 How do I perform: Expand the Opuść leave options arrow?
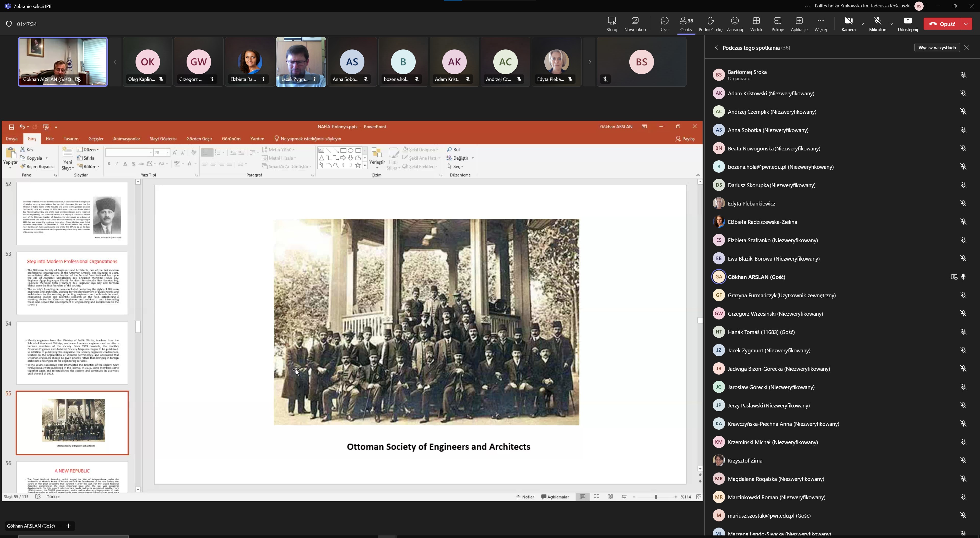(966, 24)
